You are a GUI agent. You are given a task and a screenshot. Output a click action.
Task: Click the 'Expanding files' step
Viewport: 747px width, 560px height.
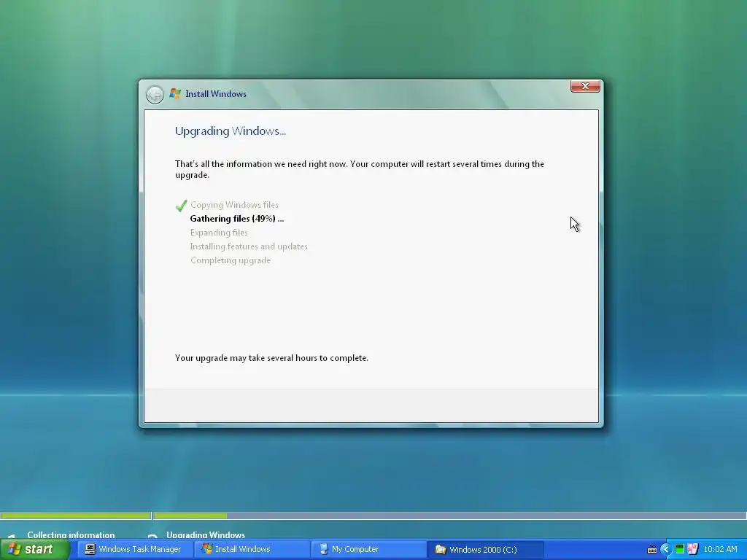[x=219, y=233]
